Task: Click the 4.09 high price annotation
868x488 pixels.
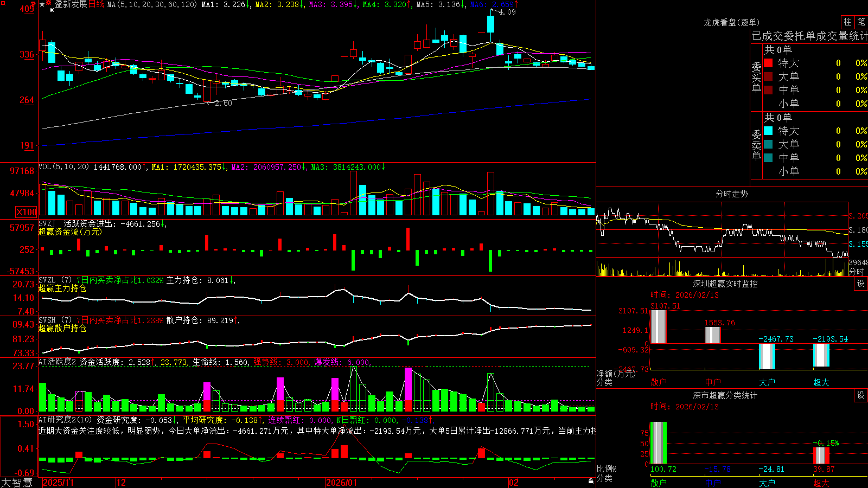Action: point(507,12)
